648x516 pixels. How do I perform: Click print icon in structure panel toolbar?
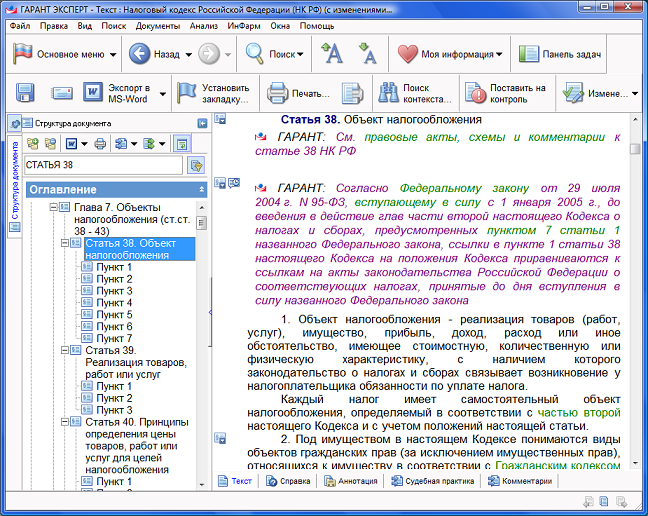[100, 143]
